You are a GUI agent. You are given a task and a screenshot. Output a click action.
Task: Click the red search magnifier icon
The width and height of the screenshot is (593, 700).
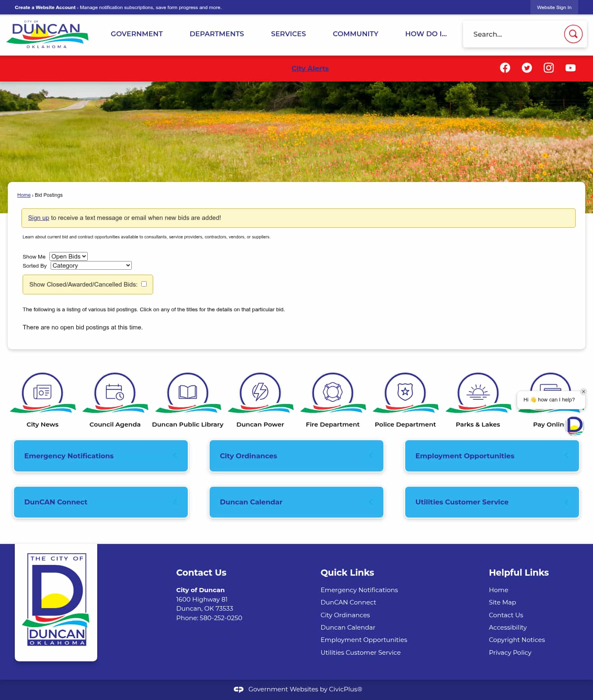pos(573,34)
